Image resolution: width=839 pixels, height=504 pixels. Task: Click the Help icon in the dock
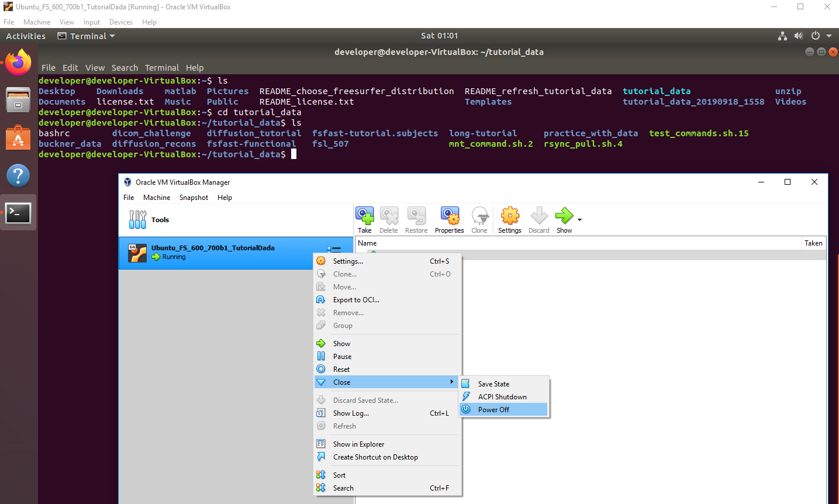[x=18, y=175]
